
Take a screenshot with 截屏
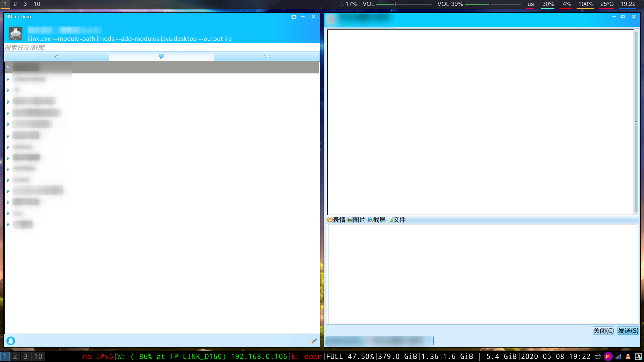coord(377,220)
